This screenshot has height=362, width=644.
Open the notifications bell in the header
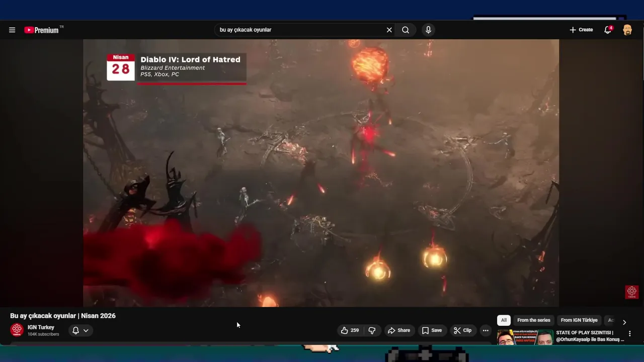tap(608, 30)
